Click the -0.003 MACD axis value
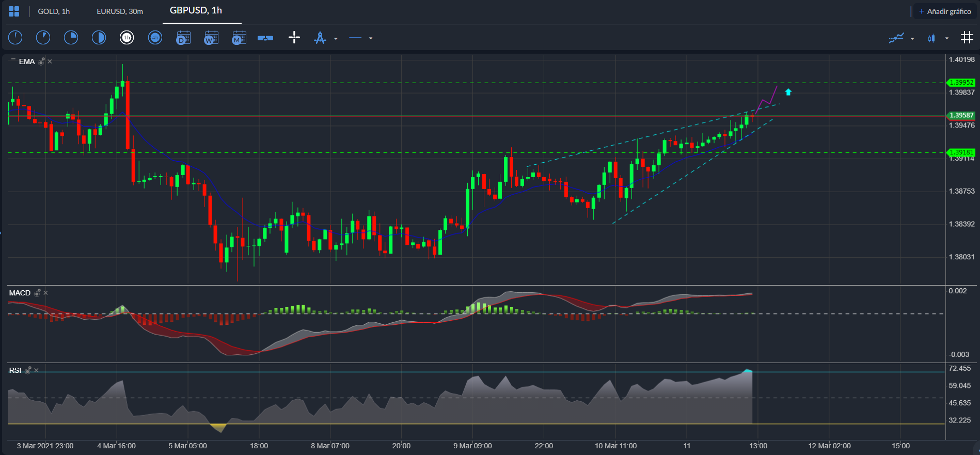This screenshot has height=455, width=980. coord(959,354)
